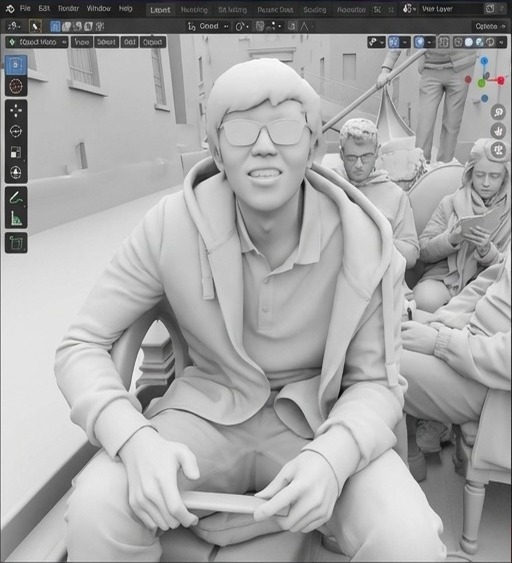512x563 pixels.
Task: Click the new view layer icon
Action: [x=490, y=9]
